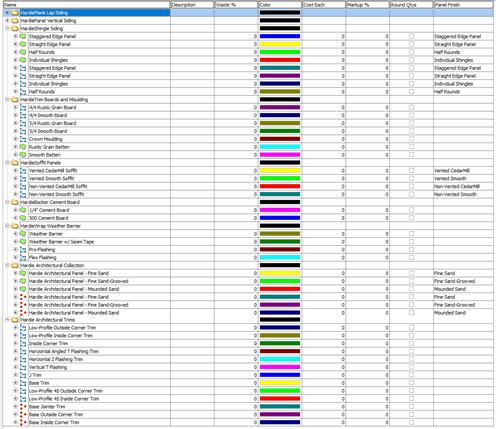
Task: Collapse the HardieSoffit Panels folder
Action: tap(7, 163)
